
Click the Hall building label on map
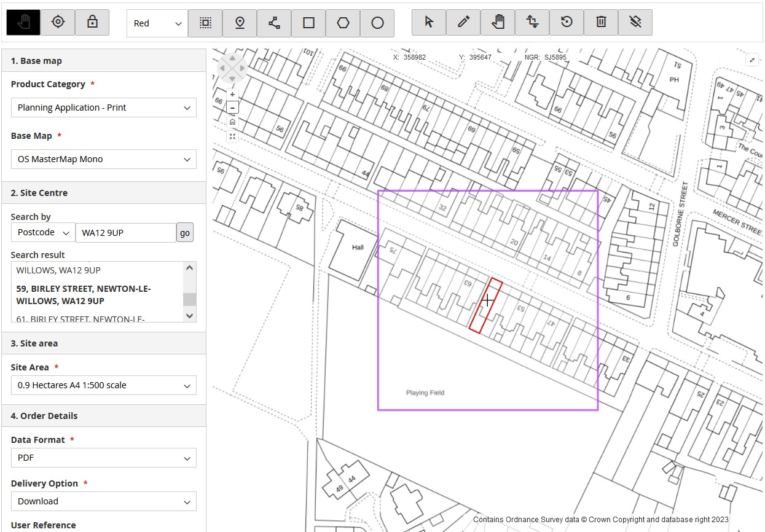358,247
